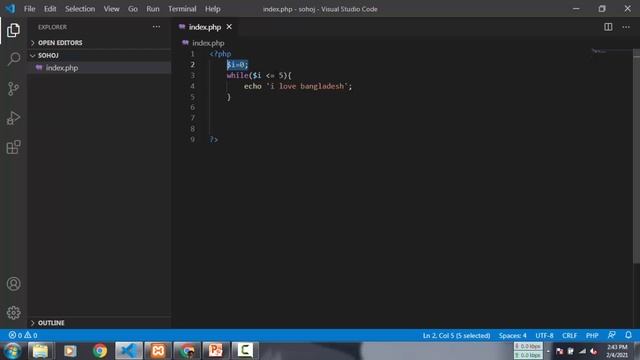Click Ln 2, Col 5 cursor position indicator
Viewport: 640px width, 360px height.
coord(456,335)
